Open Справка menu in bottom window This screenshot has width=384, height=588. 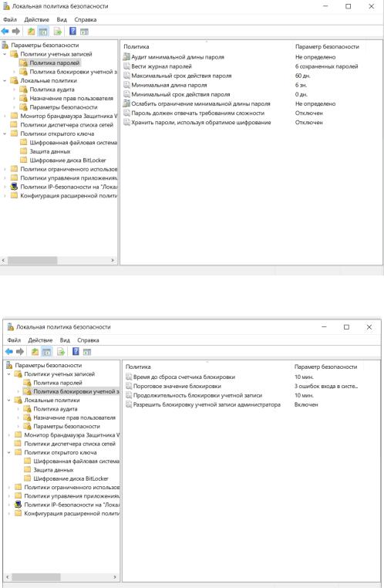(88, 340)
